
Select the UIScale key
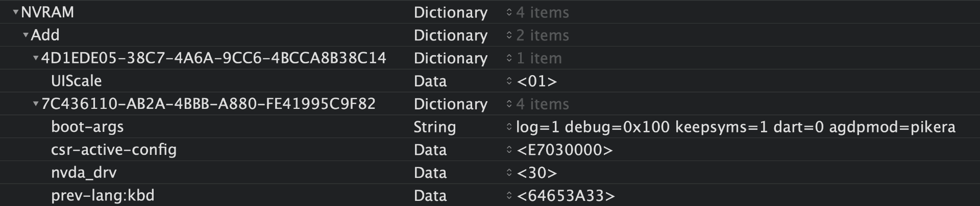pyautogui.click(x=76, y=81)
